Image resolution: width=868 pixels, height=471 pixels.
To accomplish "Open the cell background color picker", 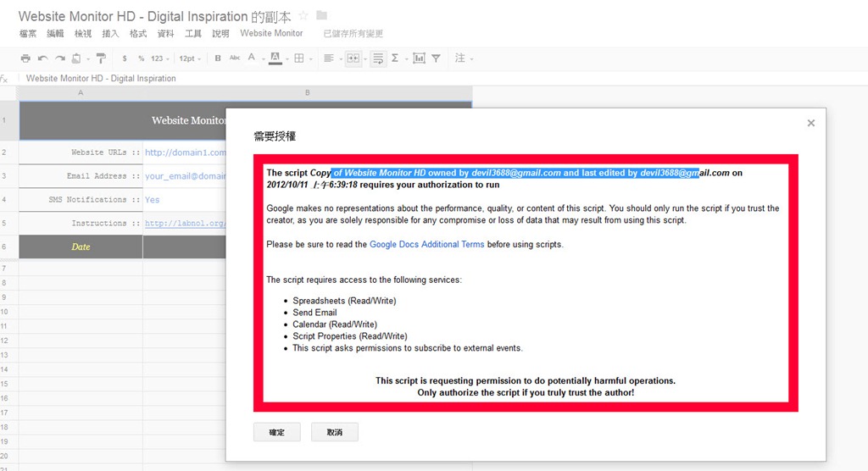I will (x=275, y=58).
